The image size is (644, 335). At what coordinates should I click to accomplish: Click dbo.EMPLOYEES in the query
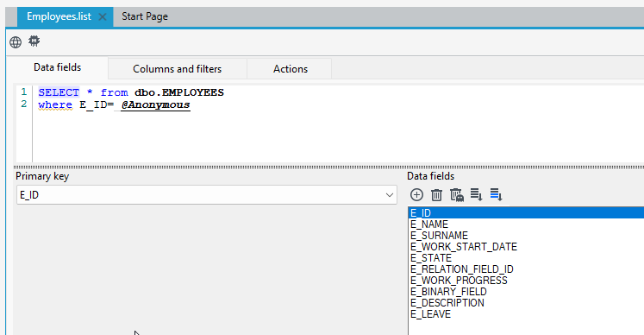179,92
